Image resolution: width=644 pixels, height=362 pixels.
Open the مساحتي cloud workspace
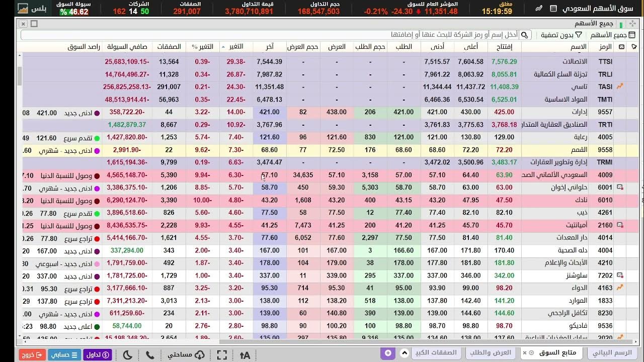click(186, 355)
